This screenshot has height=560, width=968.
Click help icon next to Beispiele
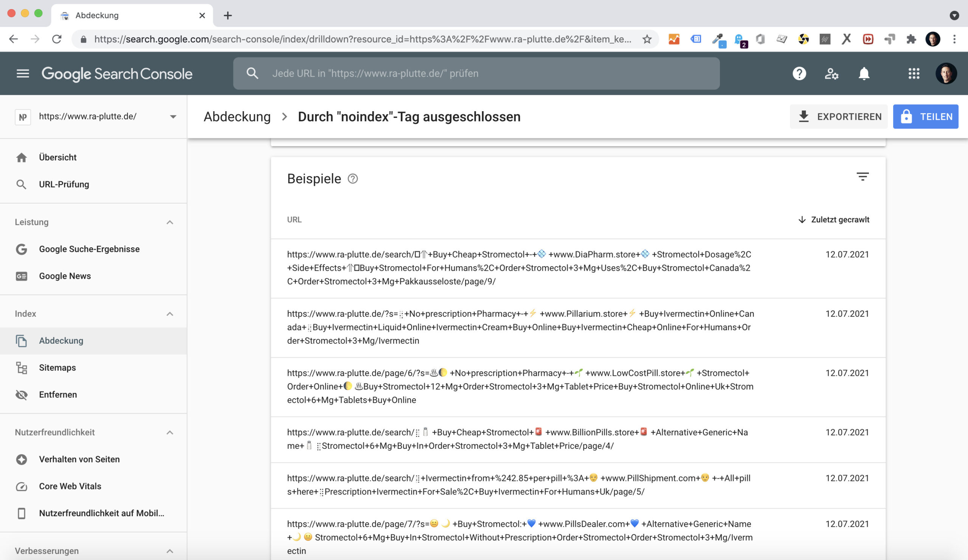pyautogui.click(x=353, y=179)
